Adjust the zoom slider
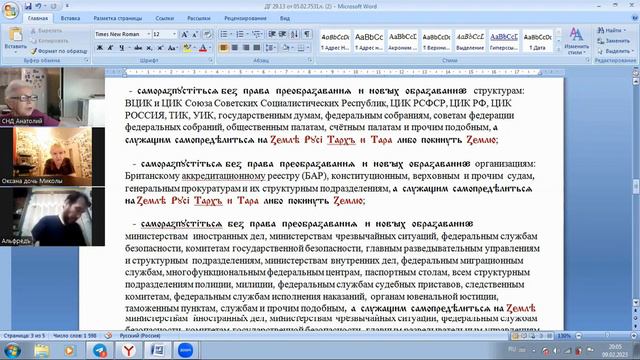 (607, 336)
